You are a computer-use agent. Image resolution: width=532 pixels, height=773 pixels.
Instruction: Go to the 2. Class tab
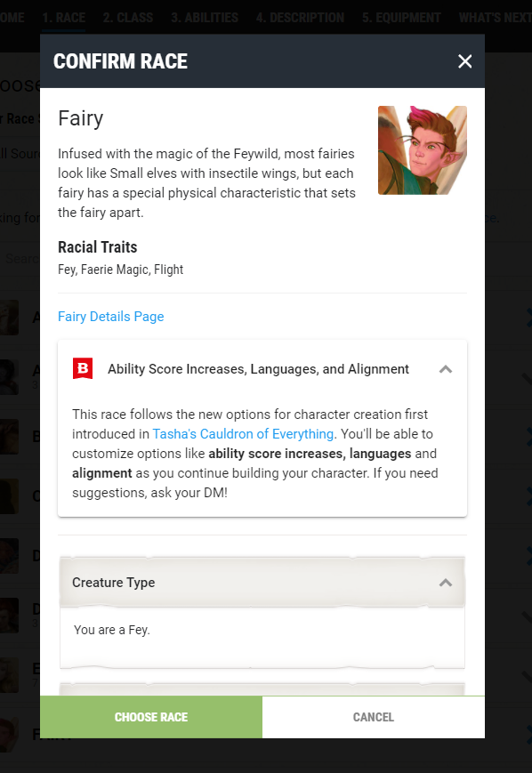[x=128, y=18]
